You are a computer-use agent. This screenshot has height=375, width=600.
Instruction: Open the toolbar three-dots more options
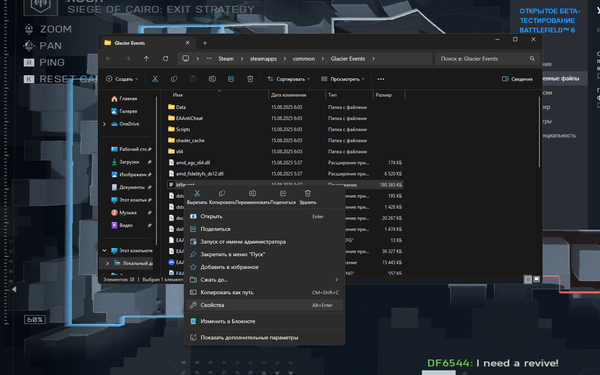[x=381, y=79]
